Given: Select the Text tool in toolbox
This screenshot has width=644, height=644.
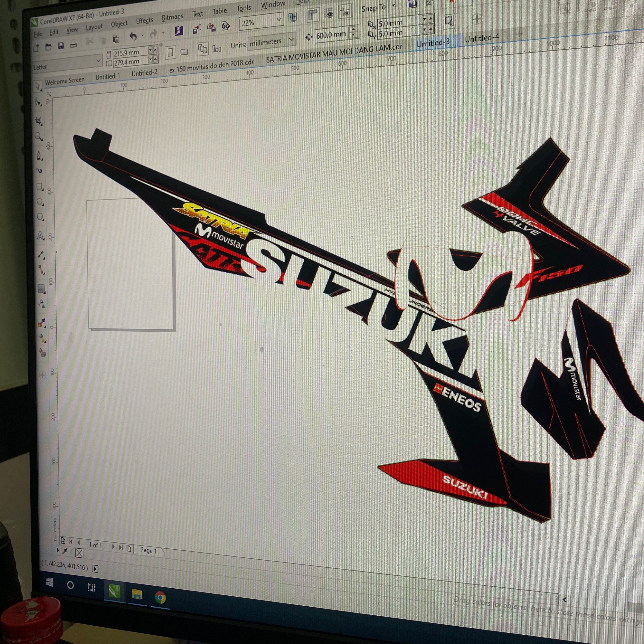Looking at the screenshot, I should 41,237.
